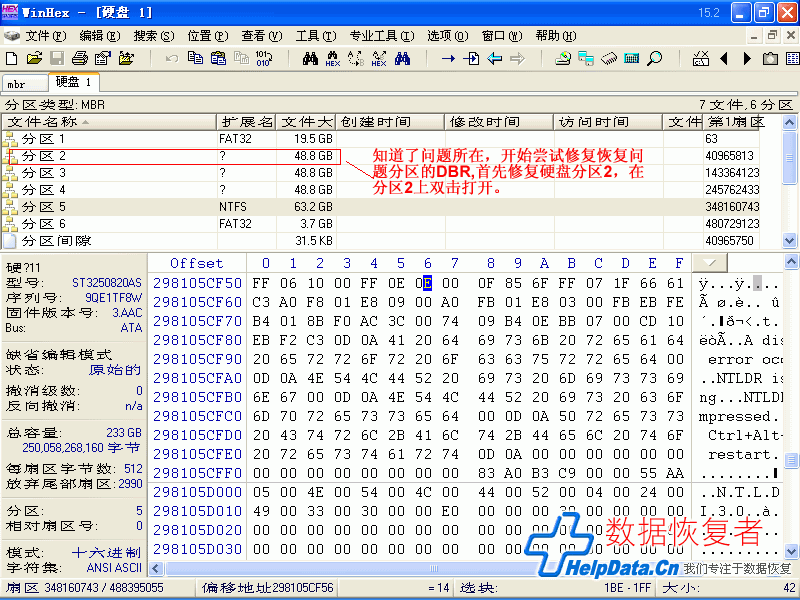The image size is (800, 600).
Task: Select the 分区 6 row
Action: pyautogui.click(x=381, y=223)
